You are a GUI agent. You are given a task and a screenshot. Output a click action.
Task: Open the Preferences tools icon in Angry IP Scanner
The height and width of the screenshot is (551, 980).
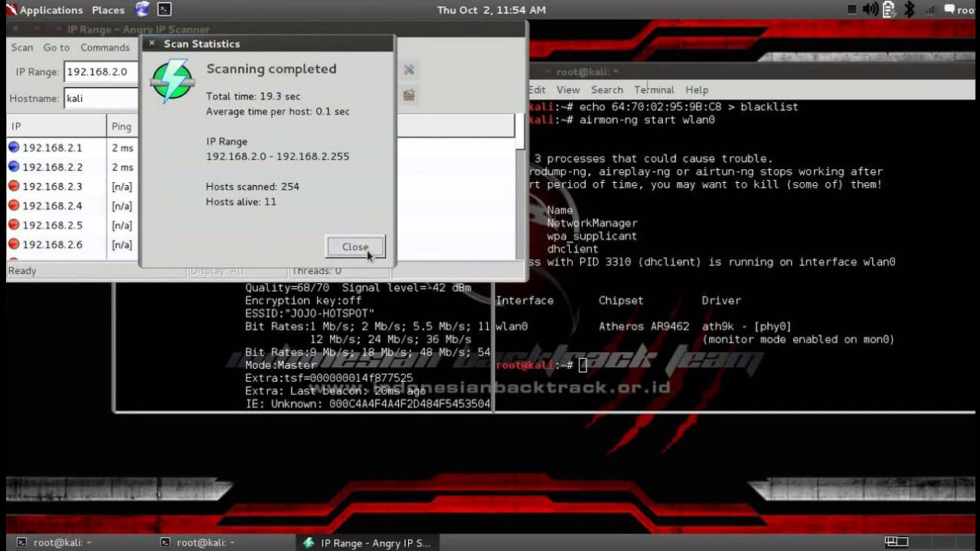(x=409, y=70)
